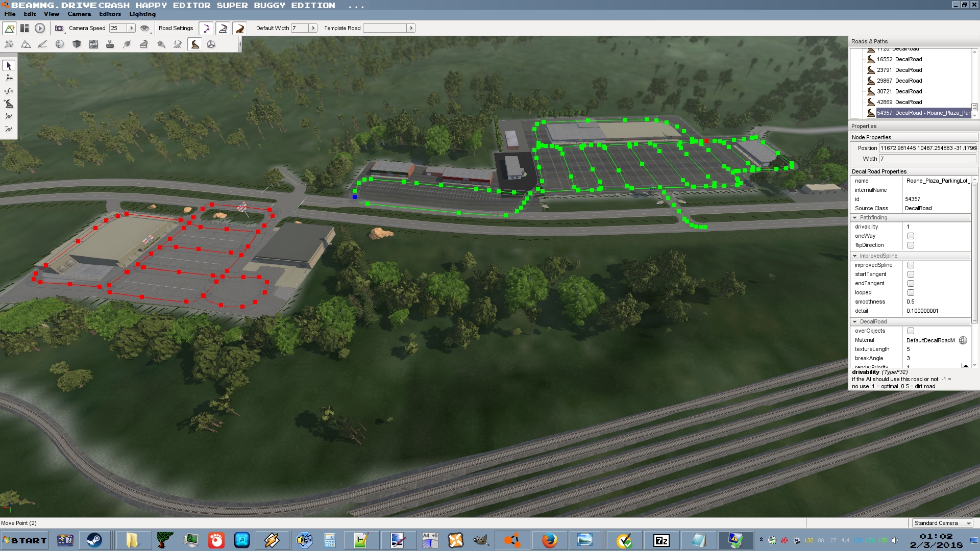Toggle the visibility eye icon
Screen dimensions: 980x551
[x=144, y=28]
